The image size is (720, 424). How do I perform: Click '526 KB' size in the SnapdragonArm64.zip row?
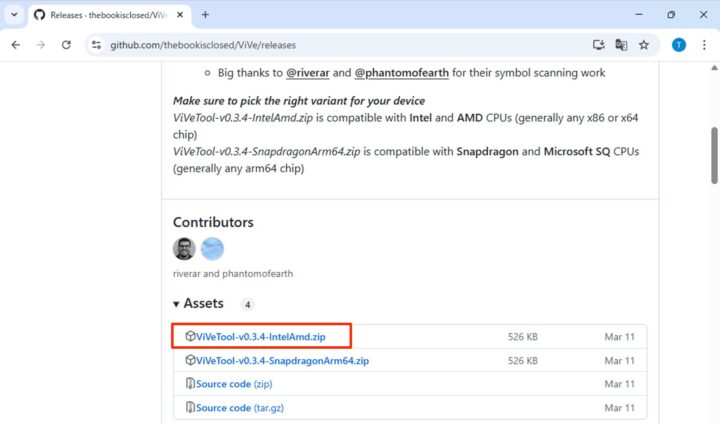tap(523, 361)
